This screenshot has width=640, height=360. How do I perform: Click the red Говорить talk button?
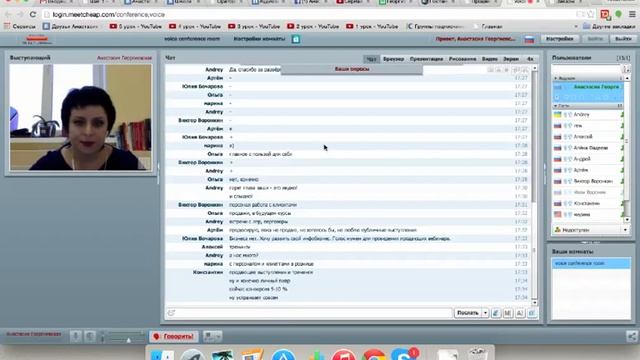[173, 336]
